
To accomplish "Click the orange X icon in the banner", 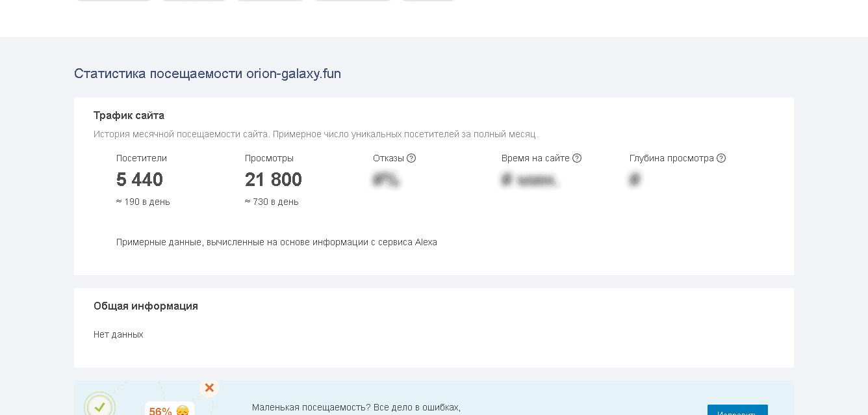I will point(209,388).
